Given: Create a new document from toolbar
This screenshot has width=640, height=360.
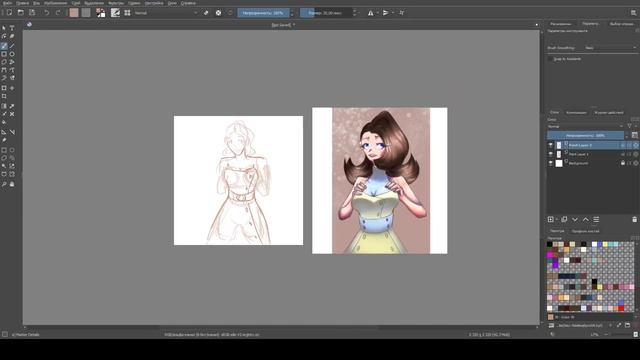Looking at the screenshot, I should (x=9, y=13).
